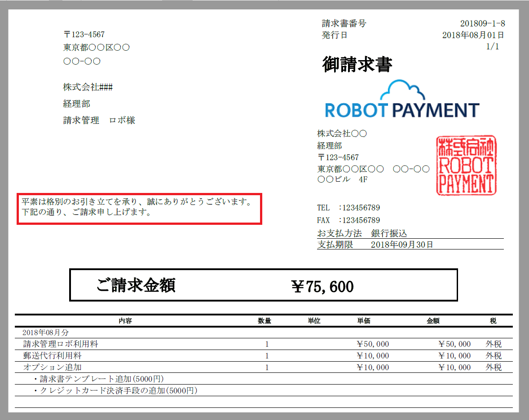Click the 数量 column header
Viewport: 529px width, 420px height.
click(264, 321)
